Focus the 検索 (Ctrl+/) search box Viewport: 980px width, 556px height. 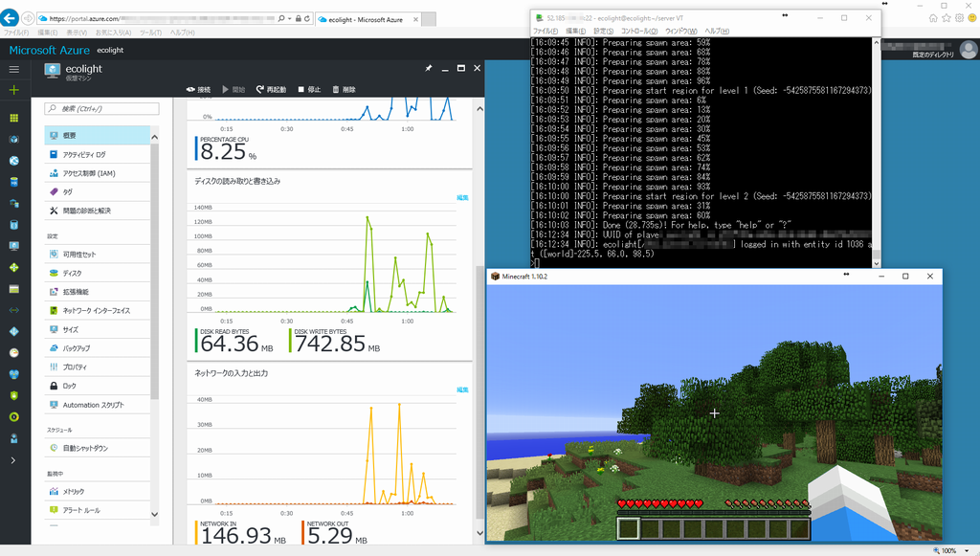(x=101, y=109)
